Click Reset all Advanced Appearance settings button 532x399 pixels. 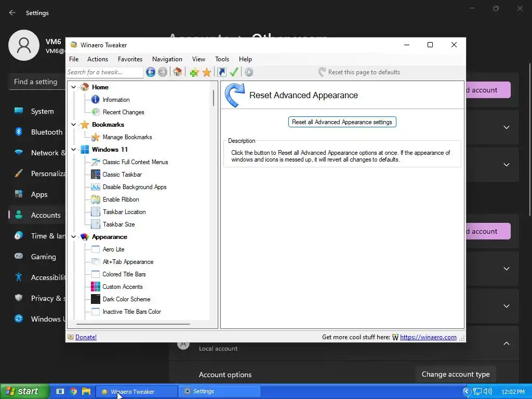pyautogui.click(x=342, y=122)
